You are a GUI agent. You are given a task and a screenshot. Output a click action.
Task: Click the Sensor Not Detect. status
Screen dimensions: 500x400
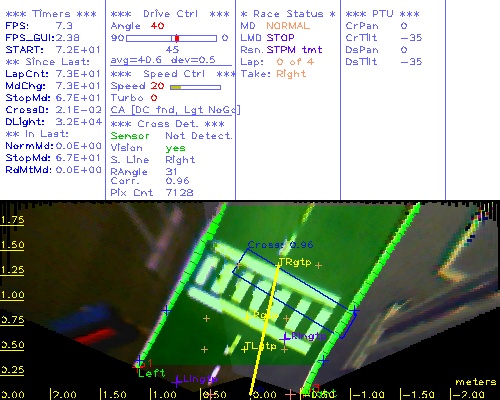[171, 136]
